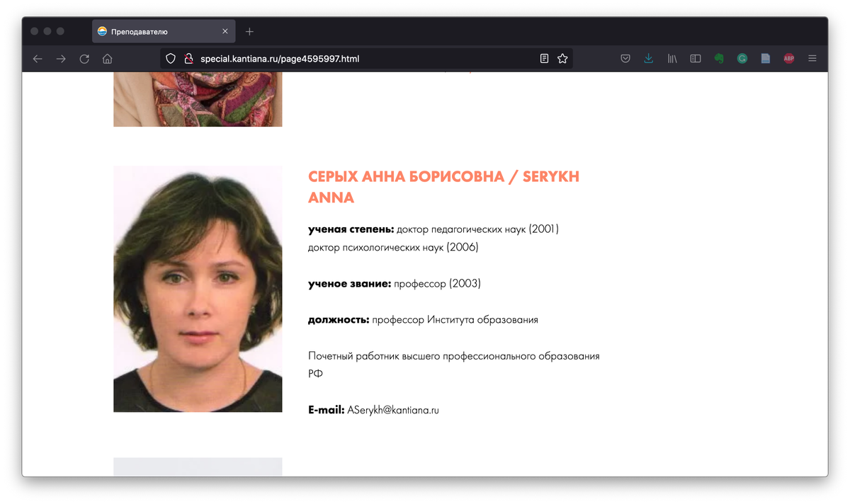Open site security info via the lock icon
The width and height of the screenshot is (850, 504).
(x=187, y=59)
